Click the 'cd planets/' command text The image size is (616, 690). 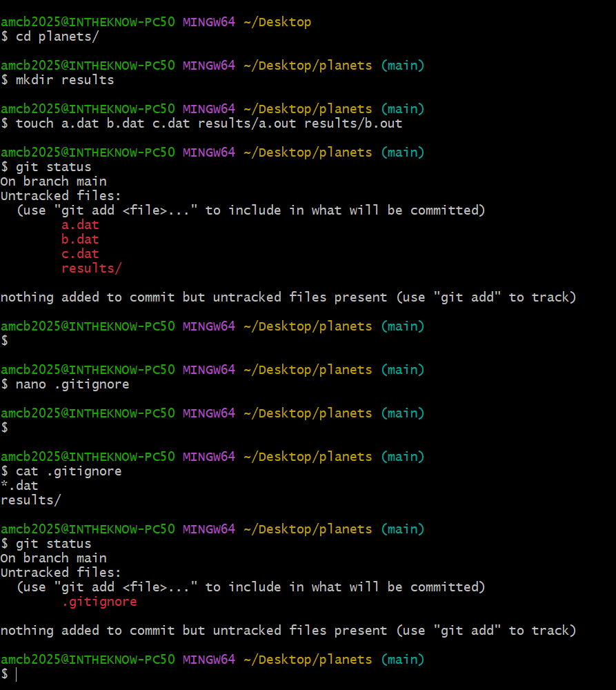(x=57, y=37)
